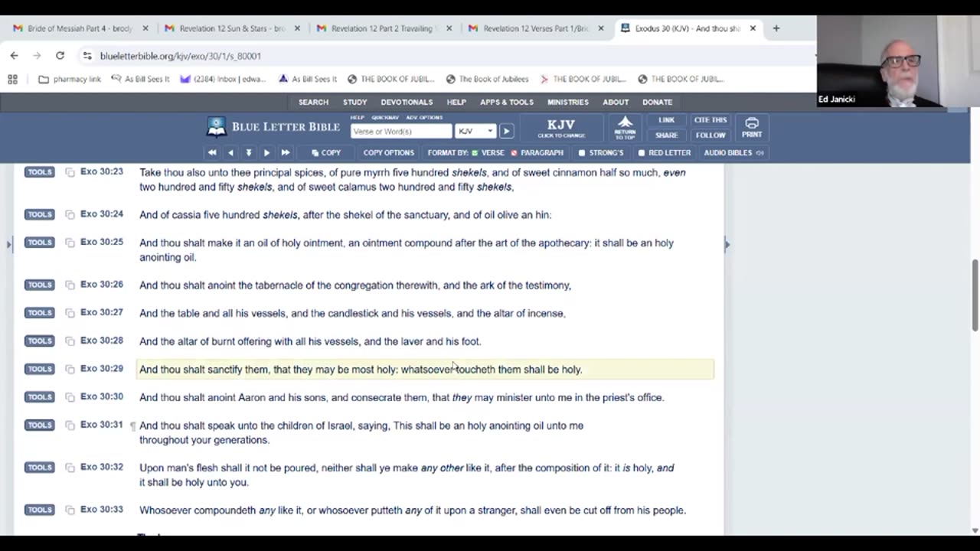Open the browser apps grid icon

12,79
